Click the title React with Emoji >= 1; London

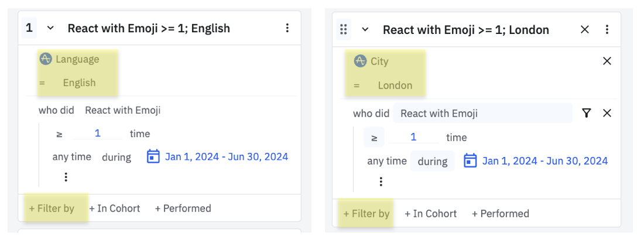click(466, 29)
